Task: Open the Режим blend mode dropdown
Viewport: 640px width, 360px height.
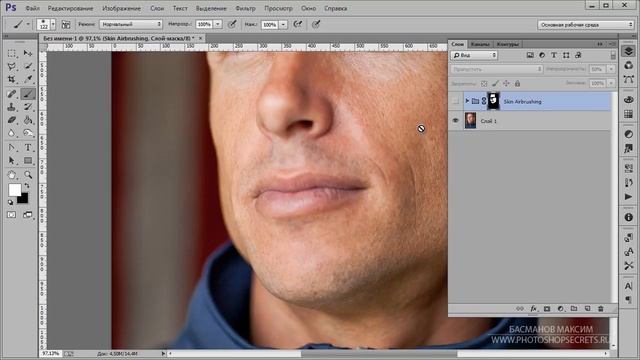Action: pos(131,24)
